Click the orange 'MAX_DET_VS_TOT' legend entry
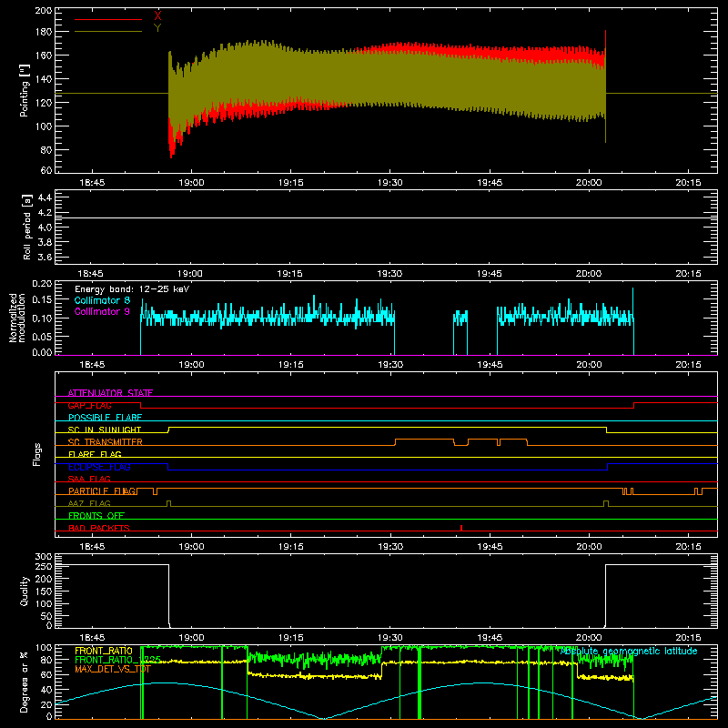The image size is (728, 728). (113, 669)
